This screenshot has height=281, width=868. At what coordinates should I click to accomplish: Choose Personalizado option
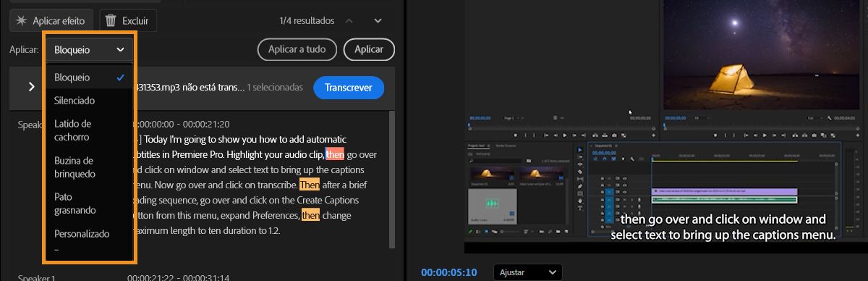[x=90, y=234]
